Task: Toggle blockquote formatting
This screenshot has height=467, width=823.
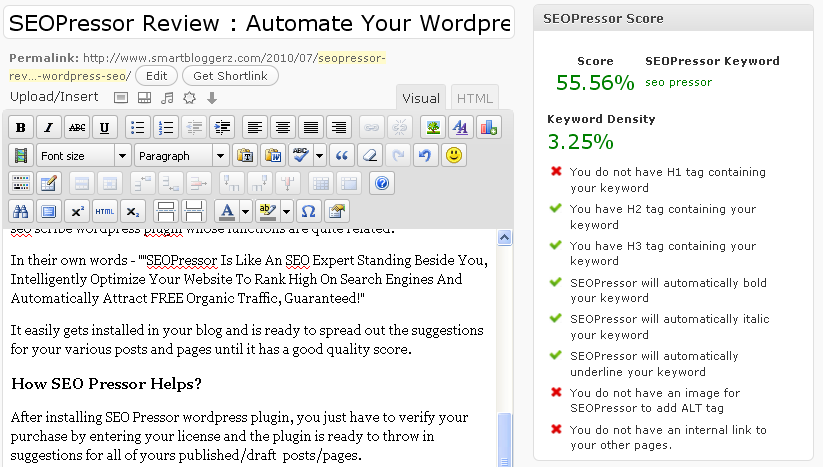Action: click(342, 155)
